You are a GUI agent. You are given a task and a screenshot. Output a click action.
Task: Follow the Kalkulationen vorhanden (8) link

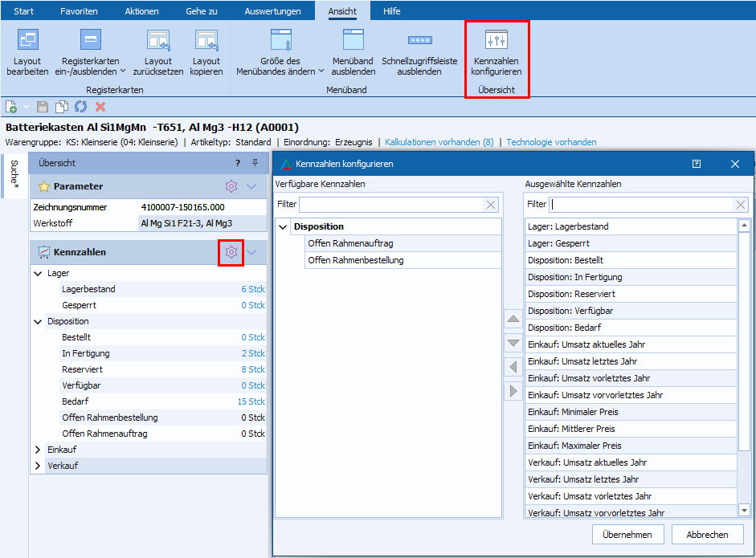point(439,142)
